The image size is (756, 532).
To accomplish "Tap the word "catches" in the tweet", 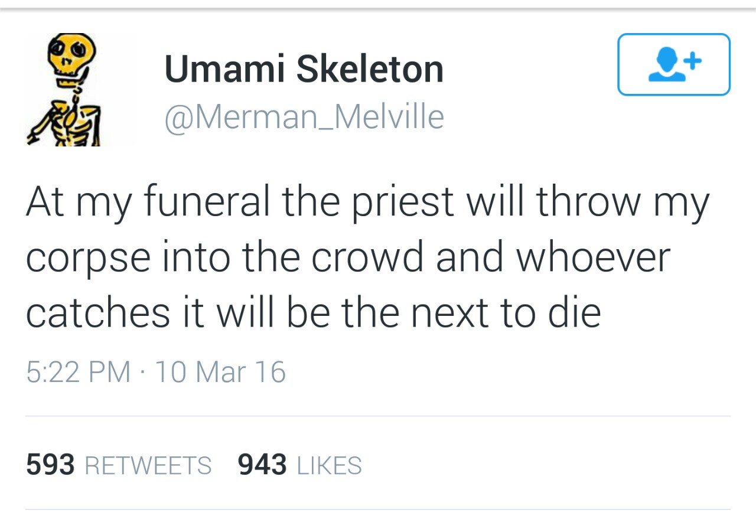I will 98,314.
